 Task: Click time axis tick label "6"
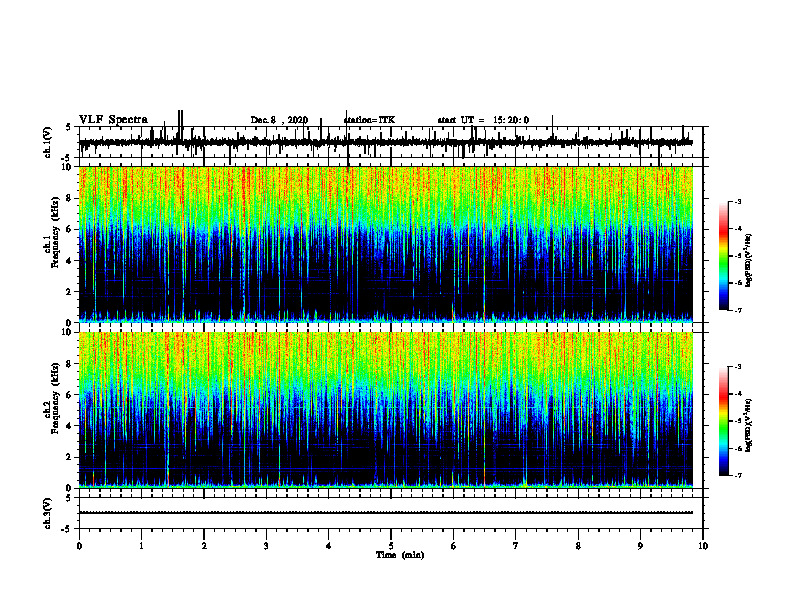coord(454,546)
